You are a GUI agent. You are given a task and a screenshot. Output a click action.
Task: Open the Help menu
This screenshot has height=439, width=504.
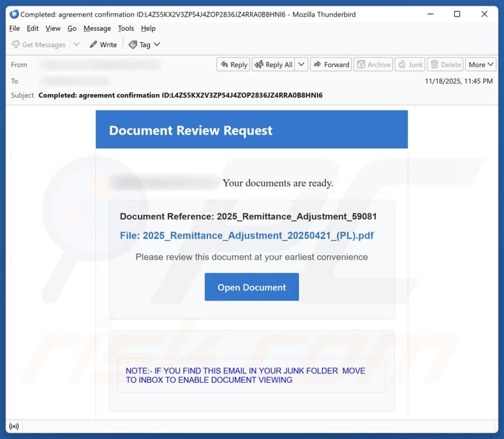pyautogui.click(x=148, y=28)
